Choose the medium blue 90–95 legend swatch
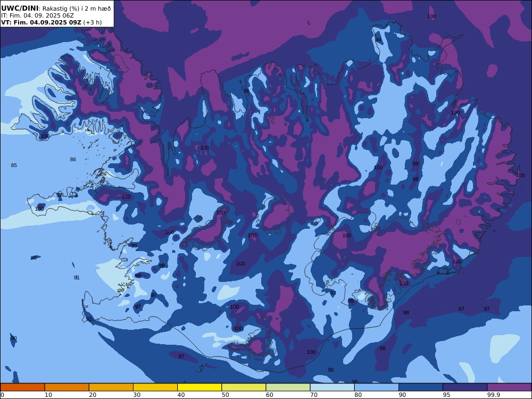 [421, 387]
